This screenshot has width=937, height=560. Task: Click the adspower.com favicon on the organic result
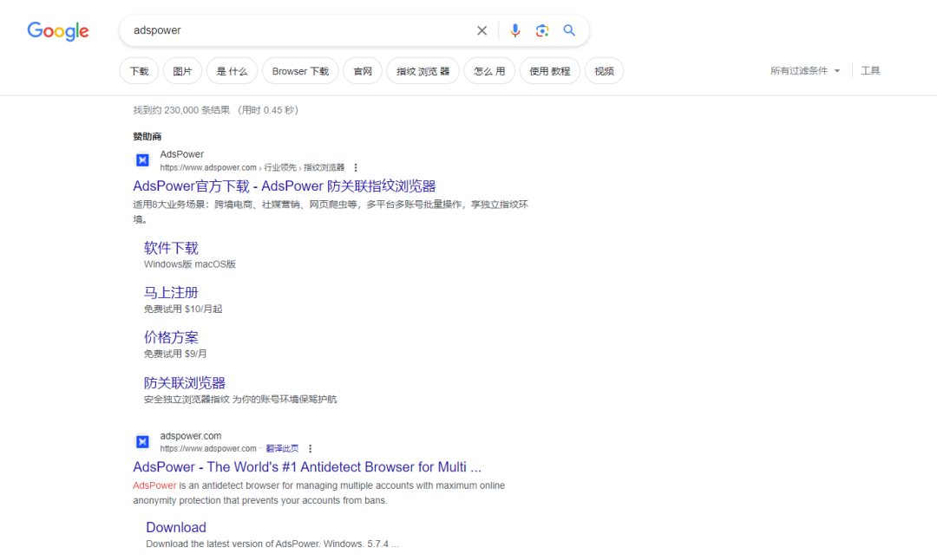click(x=141, y=441)
